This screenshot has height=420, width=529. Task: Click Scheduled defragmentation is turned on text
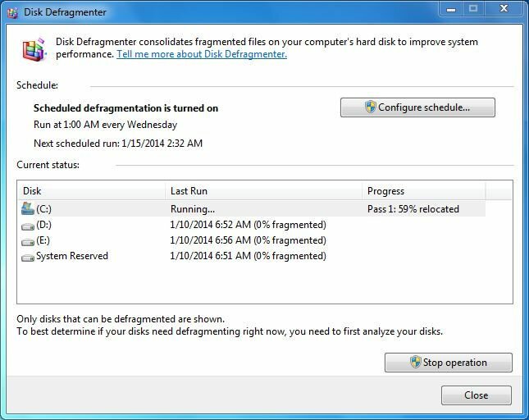(x=125, y=108)
